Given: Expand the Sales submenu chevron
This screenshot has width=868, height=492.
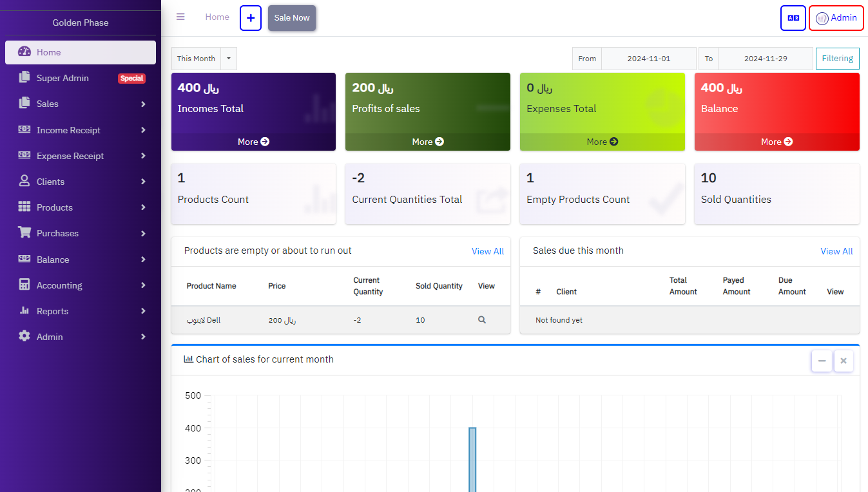Looking at the screenshot, I should (x=143, y=104).
